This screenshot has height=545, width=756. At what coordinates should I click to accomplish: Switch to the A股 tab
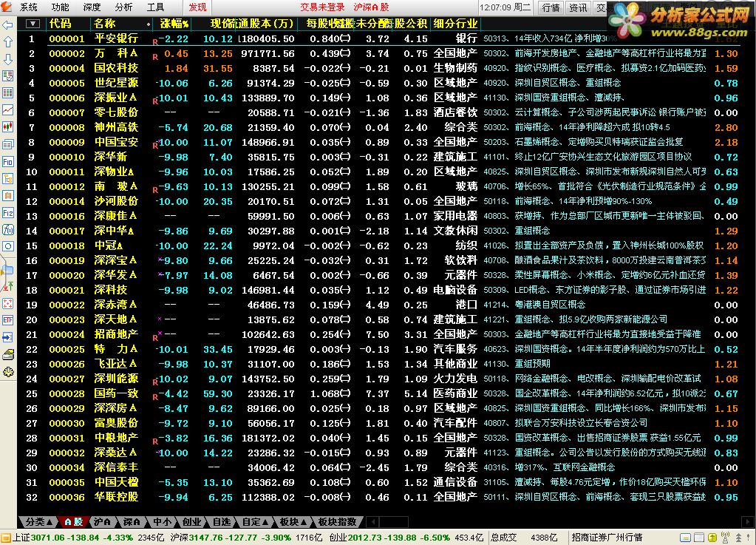[x=73, y=522]
